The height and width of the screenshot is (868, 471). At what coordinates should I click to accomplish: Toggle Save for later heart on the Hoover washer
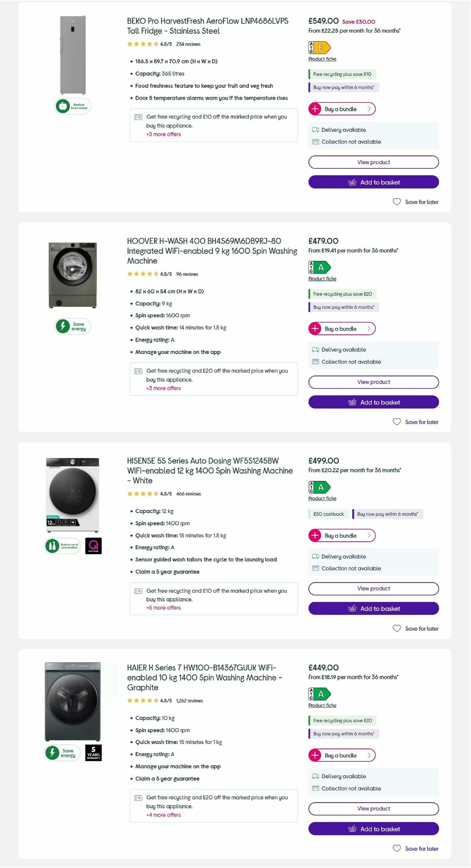pyautogui.click(x=396, y=422)
